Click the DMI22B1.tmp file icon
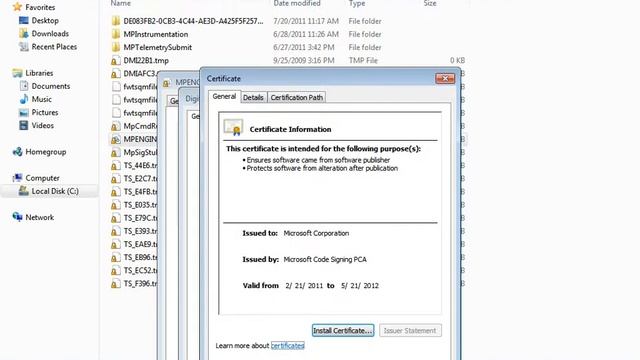640x360 pixels. pyautogui.click(x=116, y=60)
